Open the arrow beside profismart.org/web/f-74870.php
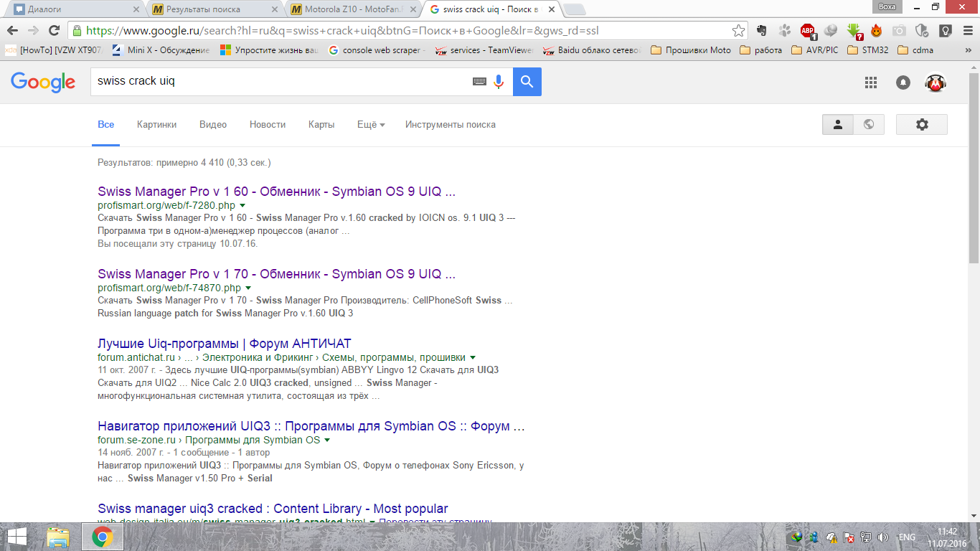This screenshot has width=980, height=551. [x=248, y=288]
